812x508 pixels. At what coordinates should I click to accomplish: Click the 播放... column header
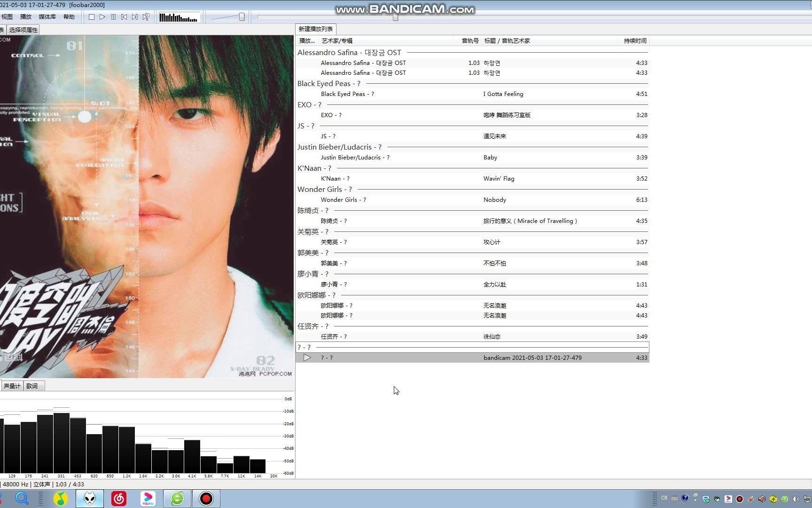click(307, 41)
